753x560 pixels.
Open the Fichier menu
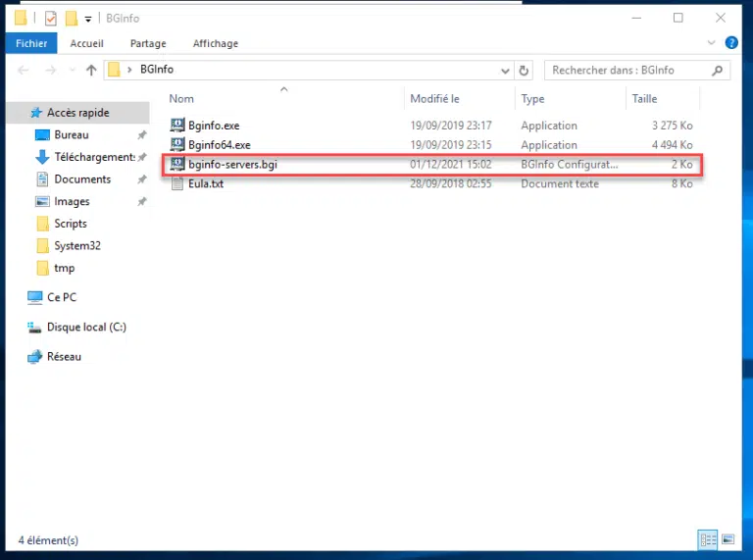pos(31,43)
